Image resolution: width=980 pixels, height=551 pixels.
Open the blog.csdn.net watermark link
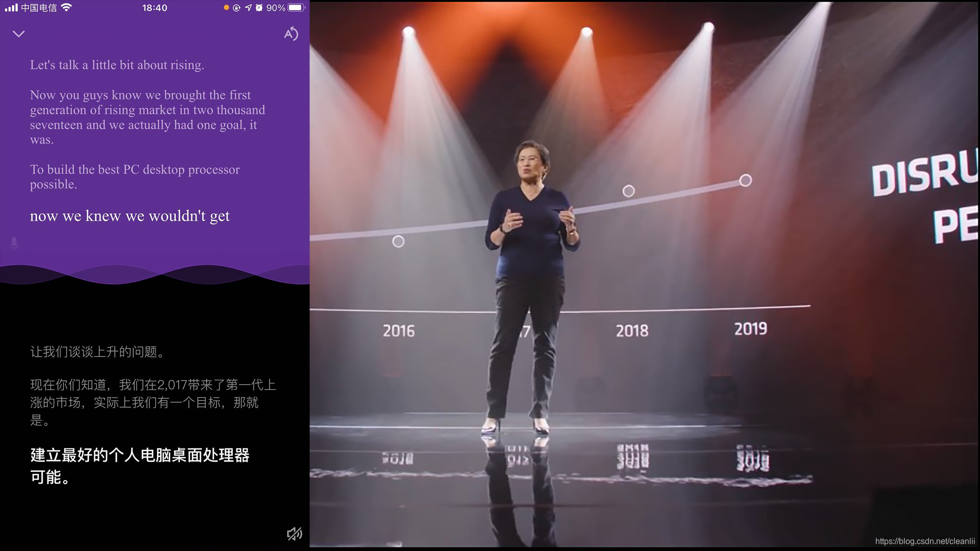click(924, 541)
